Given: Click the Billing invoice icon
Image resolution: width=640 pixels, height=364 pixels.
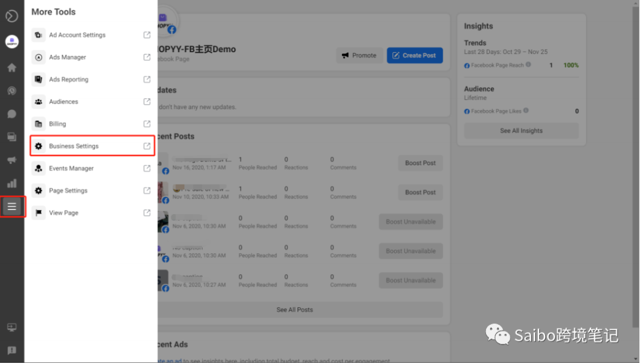Looking at the screenshot, I should (x=39, y=124).
